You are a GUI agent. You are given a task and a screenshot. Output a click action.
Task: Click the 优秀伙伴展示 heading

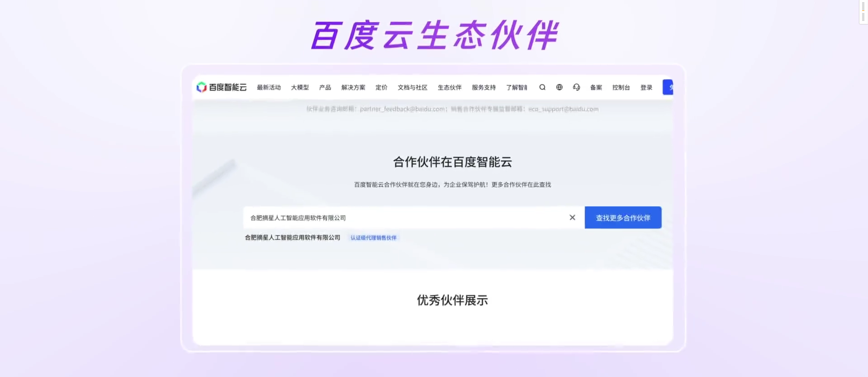click(452, 300)
